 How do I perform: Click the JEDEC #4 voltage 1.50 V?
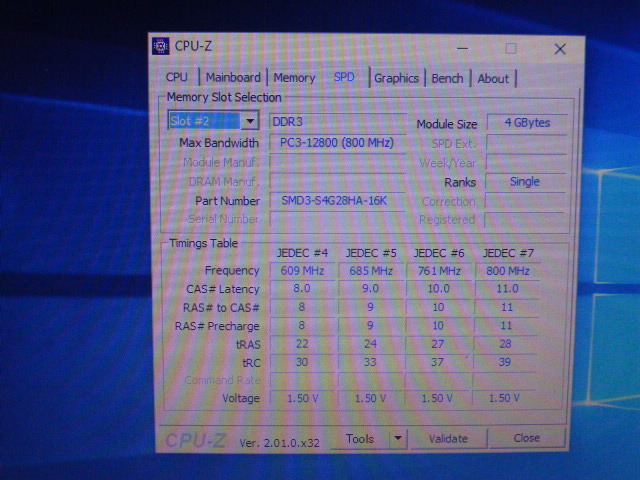pyautogui.click(x=303, y=398)
